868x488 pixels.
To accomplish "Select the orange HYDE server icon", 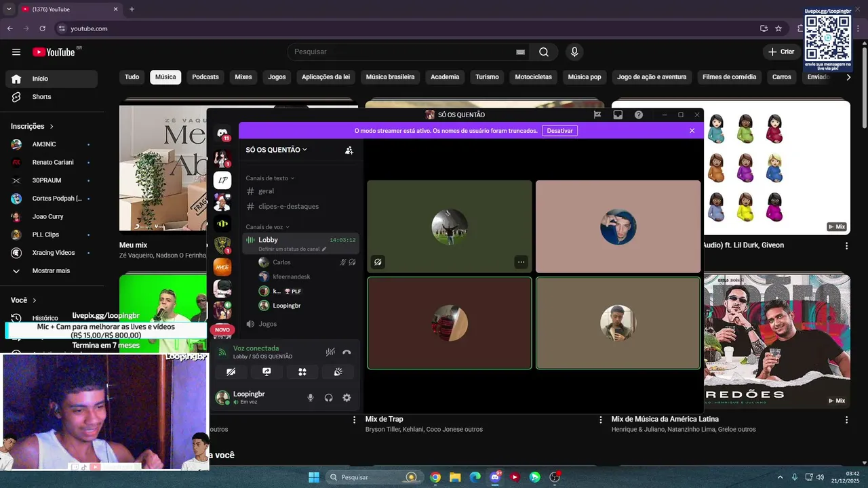I will (x=222, y=267).
